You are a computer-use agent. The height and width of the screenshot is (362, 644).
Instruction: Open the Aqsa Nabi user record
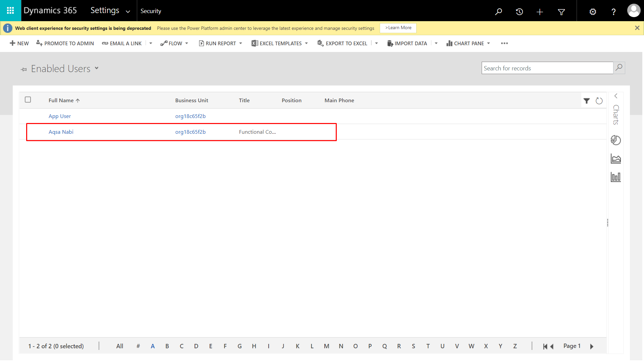pos(61,132)
